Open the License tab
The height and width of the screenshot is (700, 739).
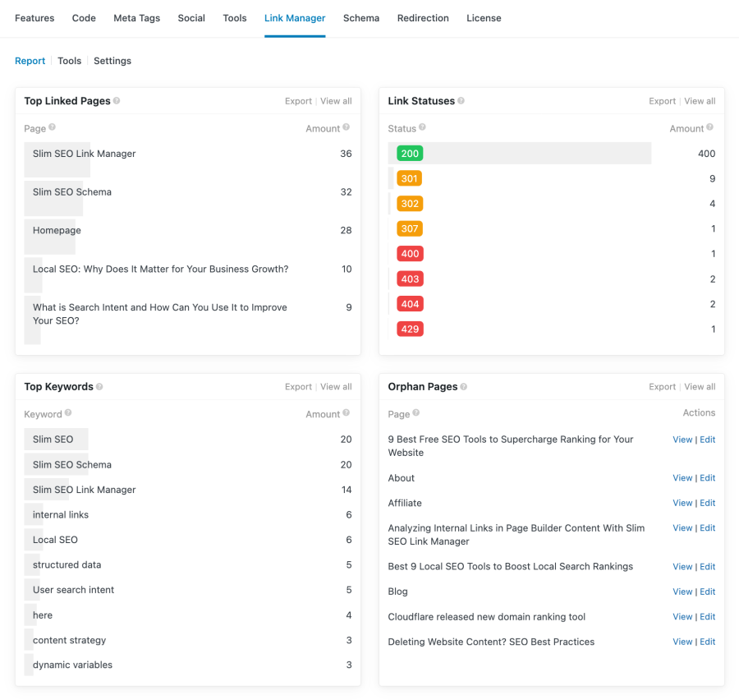[484, 18]
